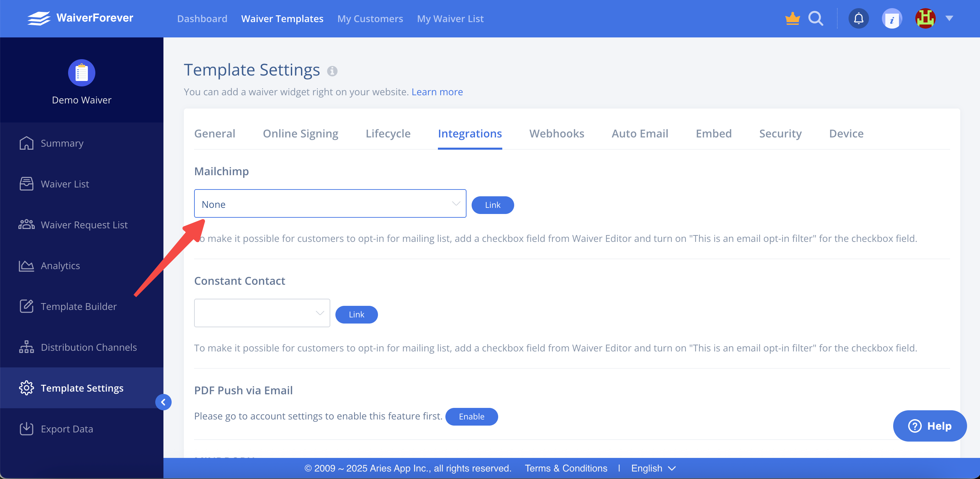Click the Demo Waiver clipboard icon
The height and width of the screenshot is (479, 980).
point(81,72)
